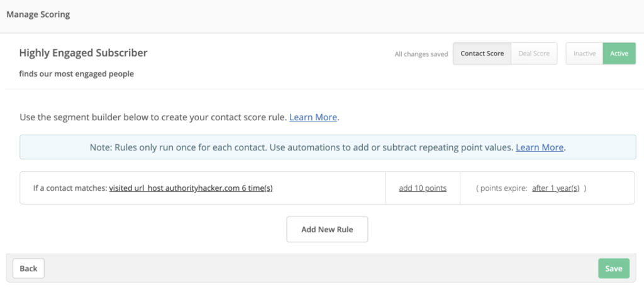Click the All changes saved status text

[421, 54]
